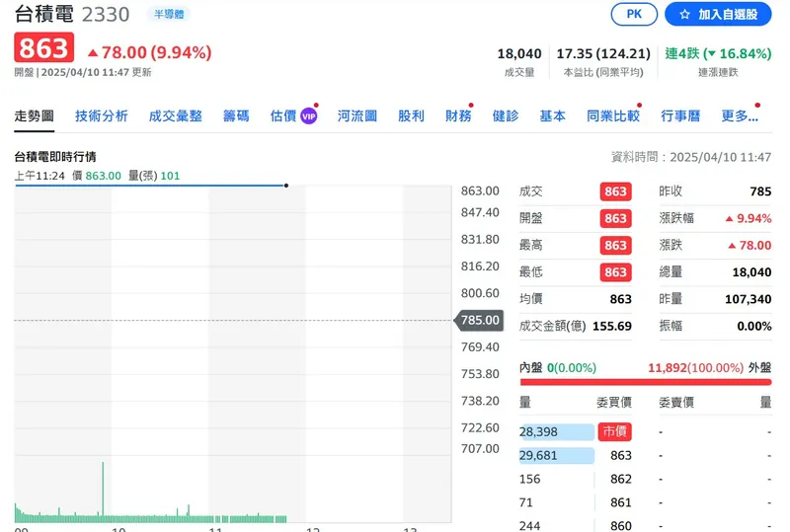Open the 河流圖 tab
Image resolution: width=790 pixels, height=532 pixels.
(356, 115)
